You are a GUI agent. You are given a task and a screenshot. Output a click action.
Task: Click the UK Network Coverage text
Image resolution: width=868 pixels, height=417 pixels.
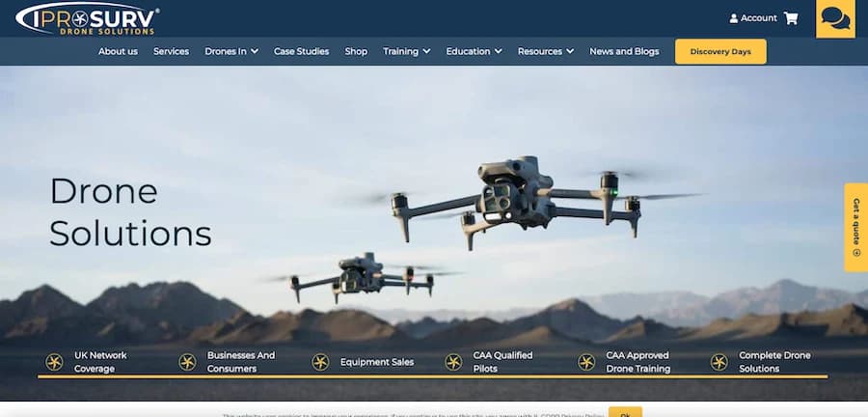click(x=100, y=362)
